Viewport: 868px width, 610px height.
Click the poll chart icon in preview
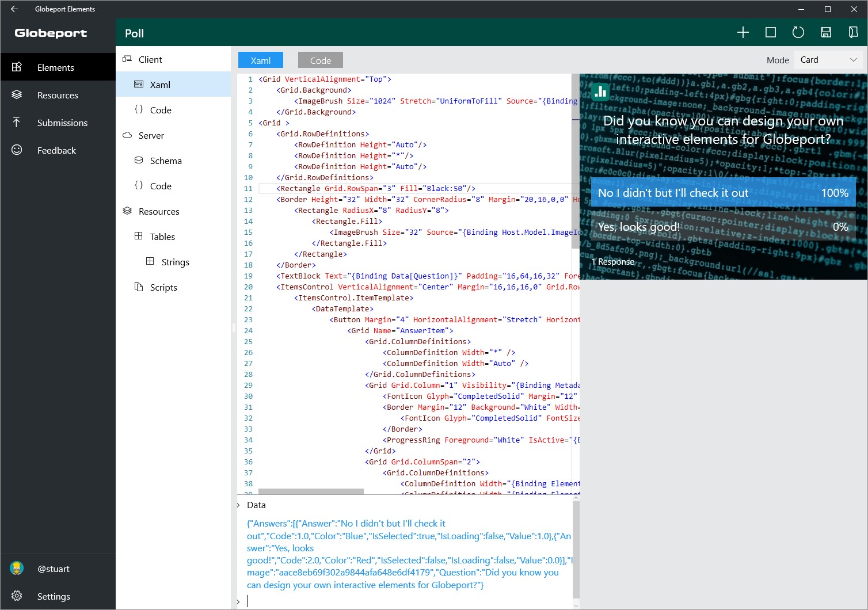tap(600, 91)
